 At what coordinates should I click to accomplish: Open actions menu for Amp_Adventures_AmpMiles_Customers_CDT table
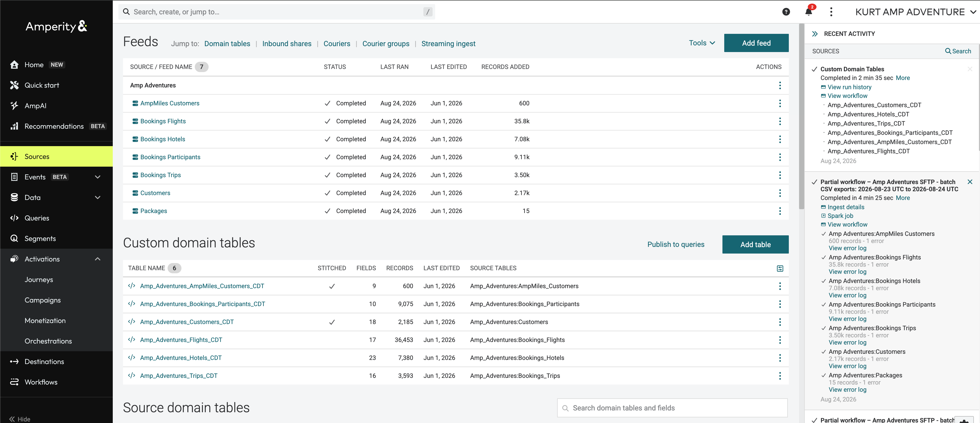pos(780,286)
